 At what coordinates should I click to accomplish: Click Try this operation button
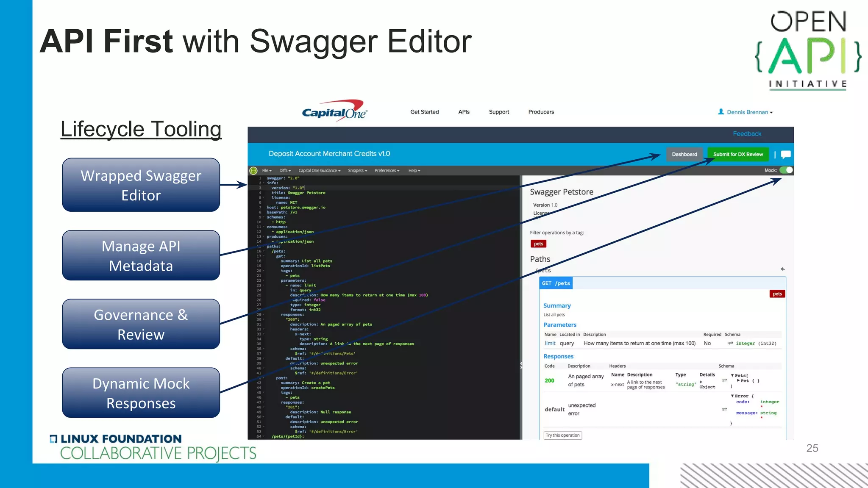(x=562, y=435)
